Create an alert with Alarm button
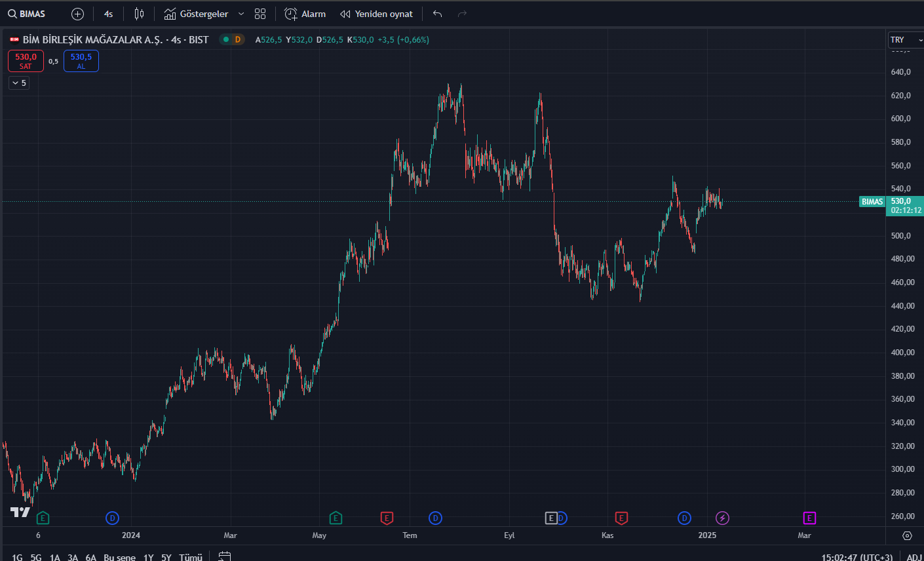The image size is (924, 561). coord(305,14)
